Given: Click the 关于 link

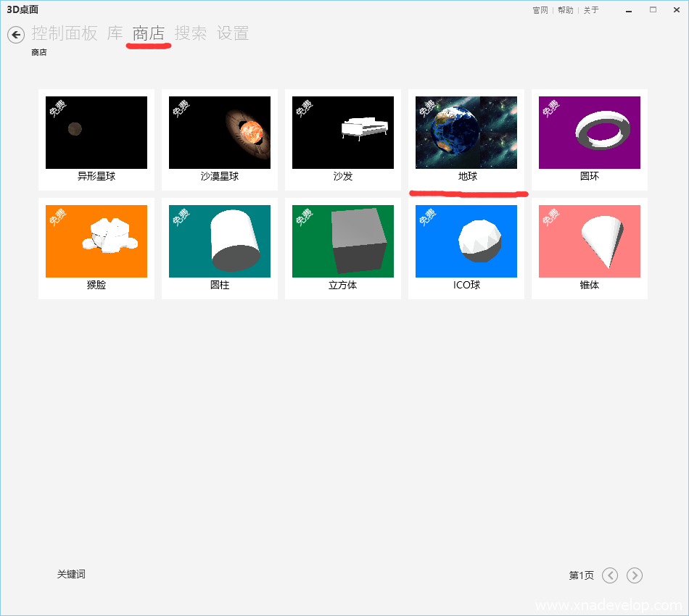Looking at the screenshot, I should click(591, 10).
